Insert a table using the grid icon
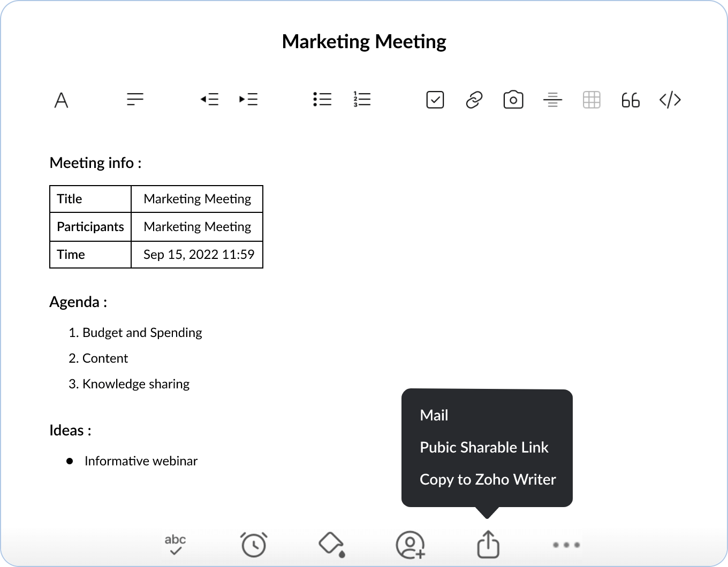The width and height of the screenshot is (728, 567). point(591,100)
